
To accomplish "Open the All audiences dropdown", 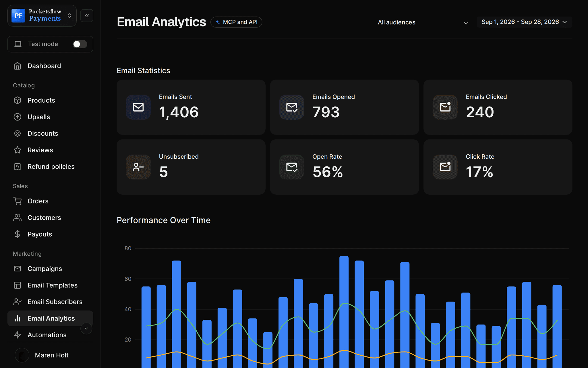I will pyautogui.click(x=423, y=22).
